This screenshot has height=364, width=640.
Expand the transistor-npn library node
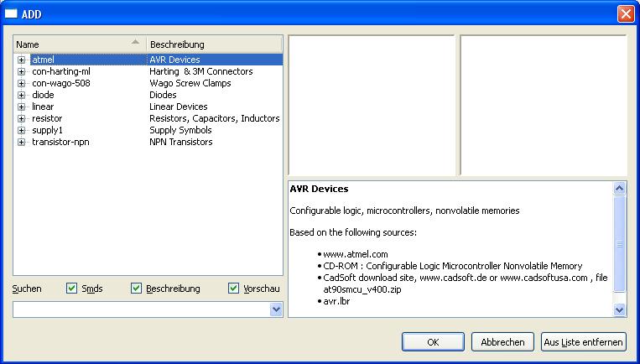click(21, 143)
